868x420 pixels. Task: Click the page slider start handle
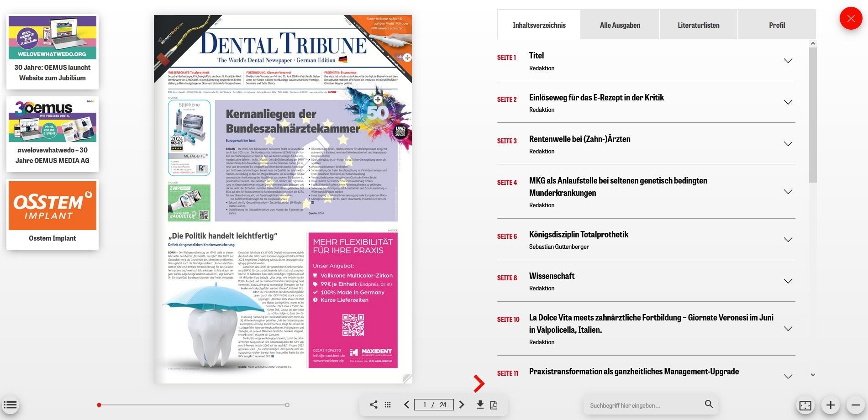[x=99, y=405]
